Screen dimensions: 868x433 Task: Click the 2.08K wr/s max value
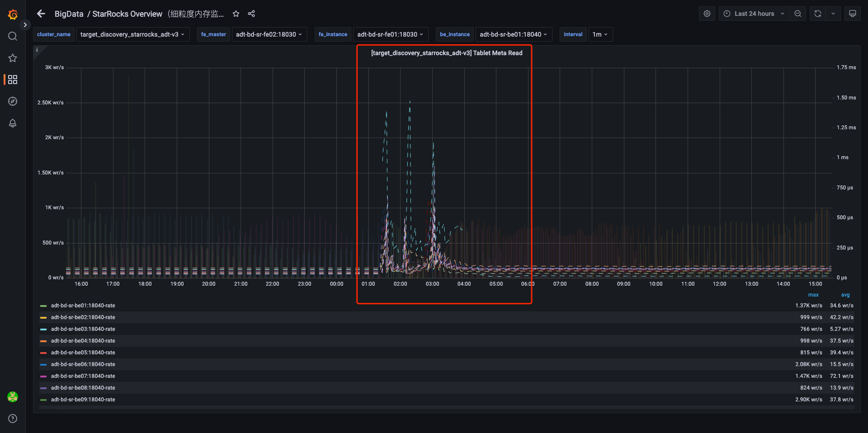[809, 364]
